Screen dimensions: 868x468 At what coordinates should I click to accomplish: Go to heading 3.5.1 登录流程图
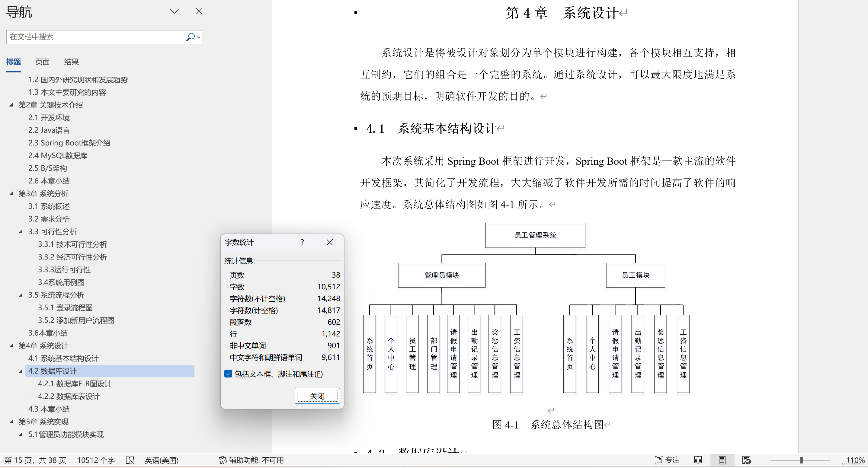pos(65,308)
